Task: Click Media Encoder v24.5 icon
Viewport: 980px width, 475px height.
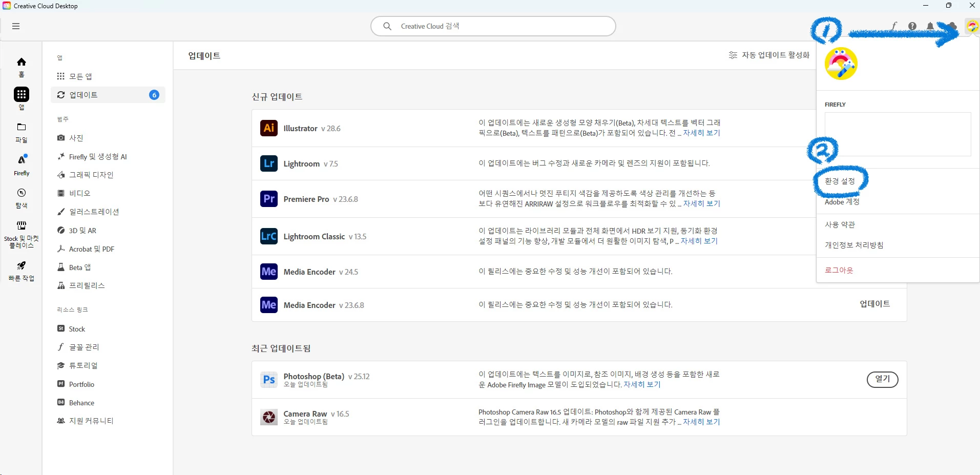Action: click(x=269, y=272)
